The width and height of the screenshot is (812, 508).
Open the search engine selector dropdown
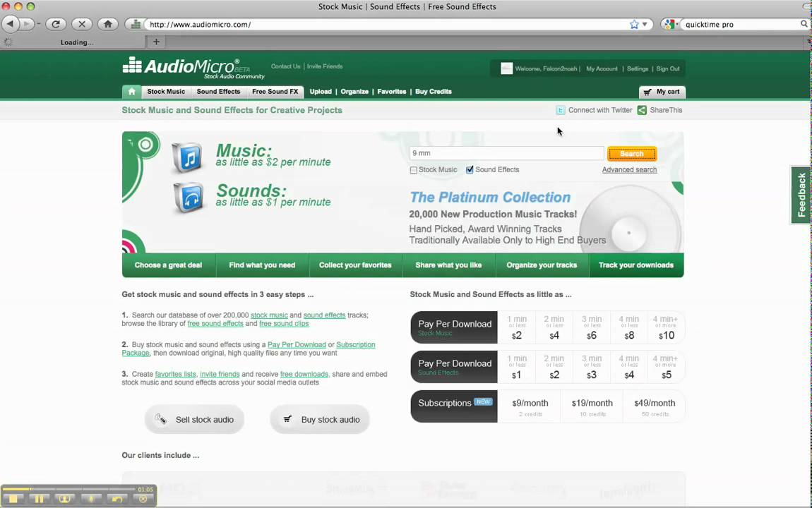(x=671, y=24)
